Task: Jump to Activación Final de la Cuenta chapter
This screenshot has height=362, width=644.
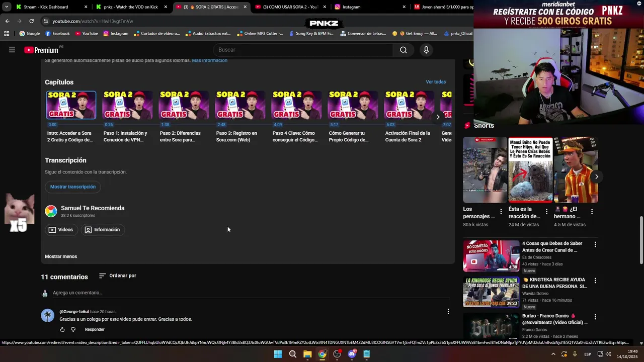Action: click(409, 105)
